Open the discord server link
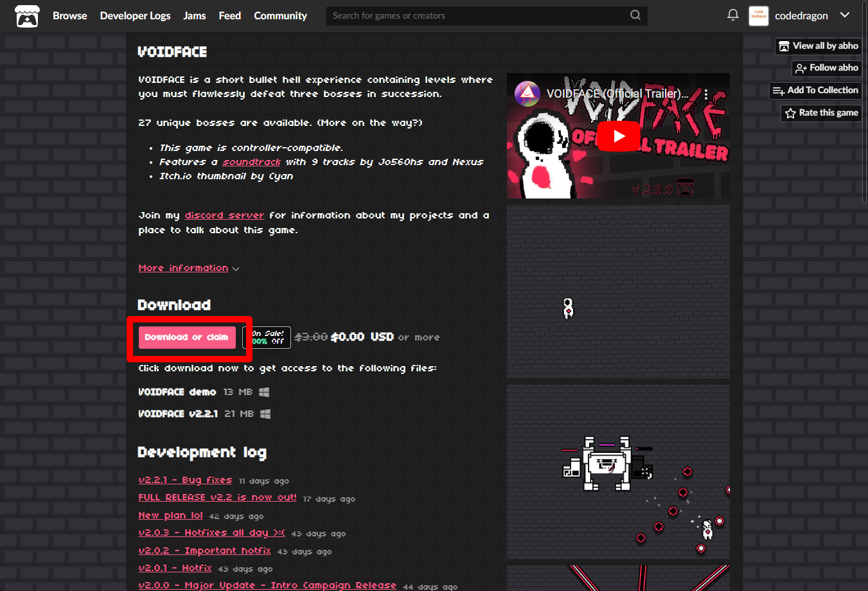Image resolution: width=868 pixels, height=591 pixels. (224, 215)
